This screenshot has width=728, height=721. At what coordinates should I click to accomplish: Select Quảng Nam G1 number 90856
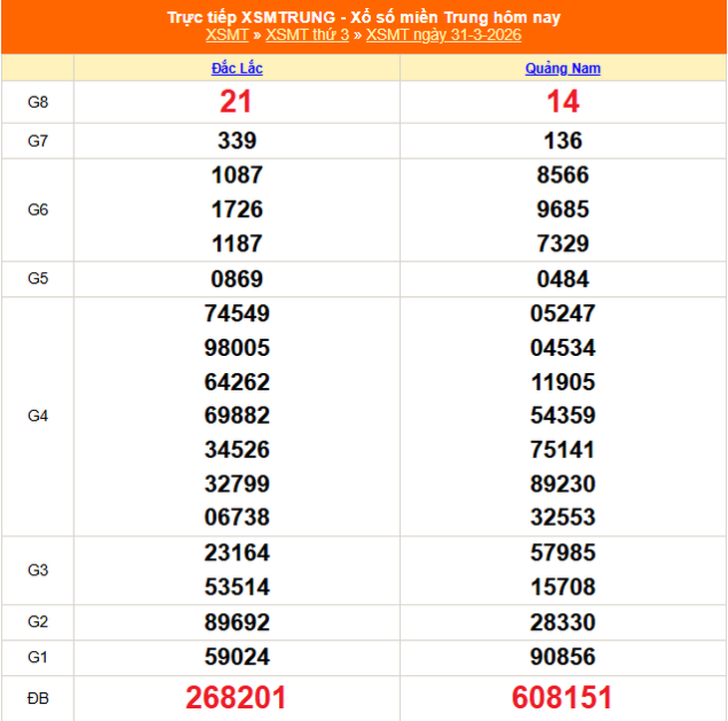tap(562, 657)
